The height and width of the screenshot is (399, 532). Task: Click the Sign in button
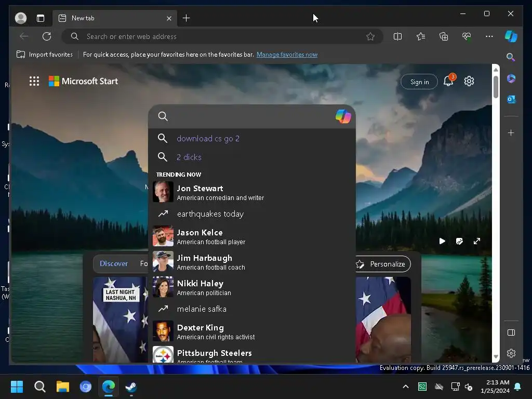coord(419,82)
